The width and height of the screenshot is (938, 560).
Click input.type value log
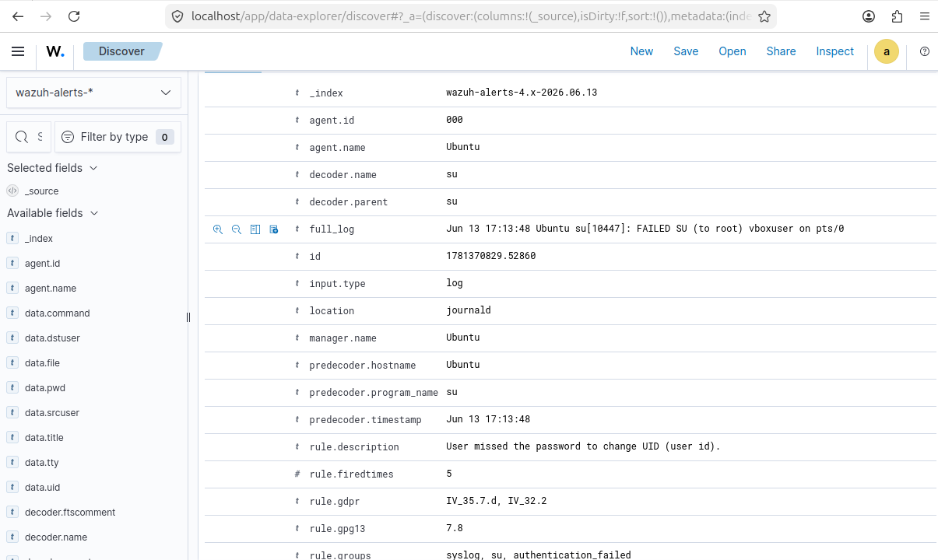point(455,283)
